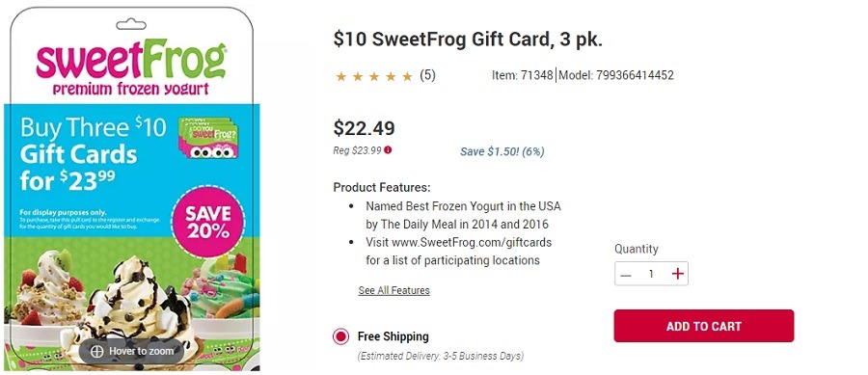Click the quantity number field showing 1
The width and height of the screenshot is (868, 375).
click(x=652, y=274)
